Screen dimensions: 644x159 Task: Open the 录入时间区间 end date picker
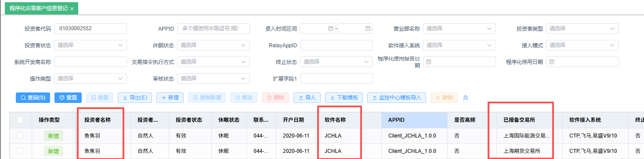coord(355,28)
